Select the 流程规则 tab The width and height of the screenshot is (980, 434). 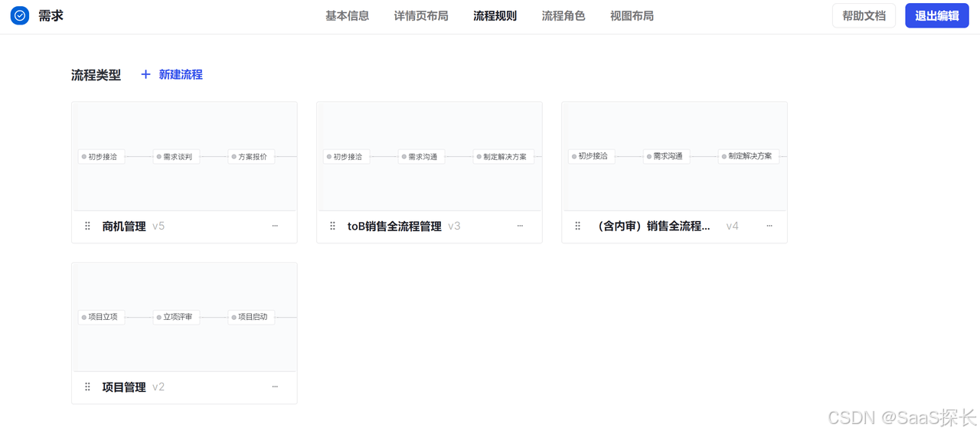(495, 16)
